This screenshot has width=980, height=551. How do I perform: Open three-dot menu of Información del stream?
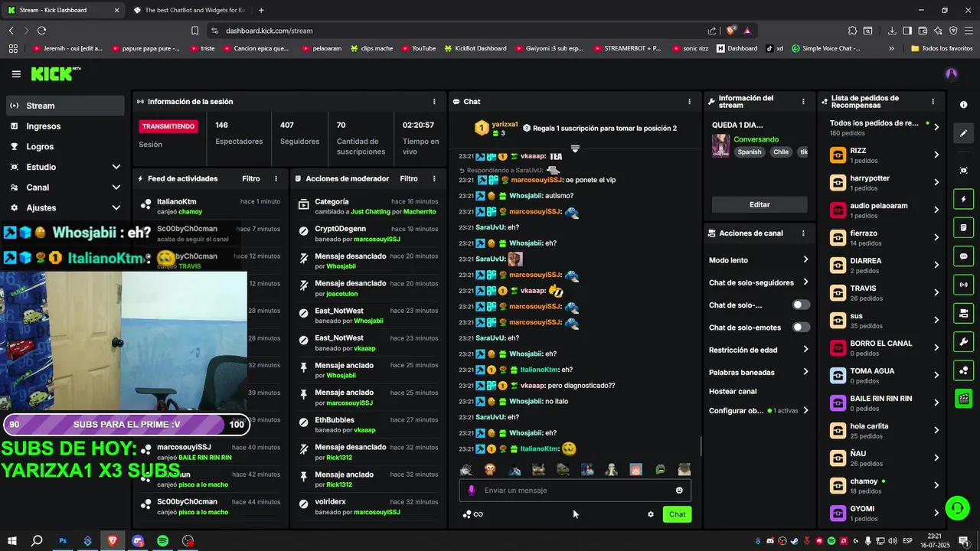tap(803, 101)
